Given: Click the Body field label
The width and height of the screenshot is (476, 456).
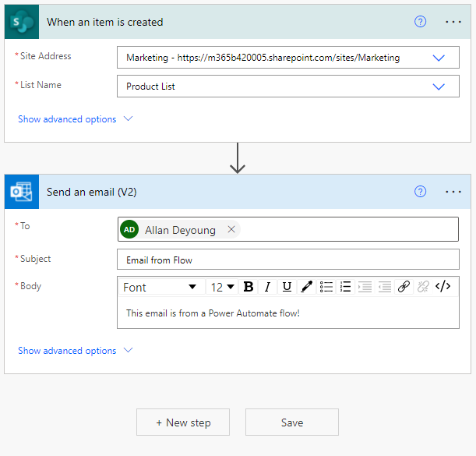Looking at the screenshot, I should tap(30, 286).
